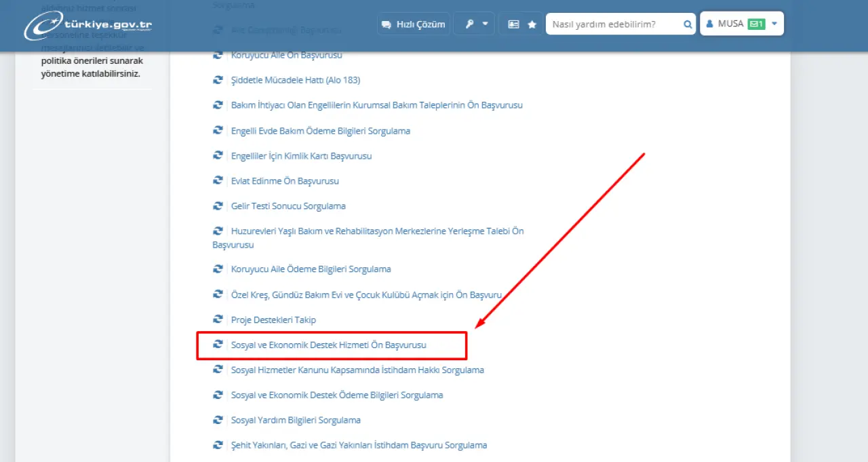Open the green message inbox badge
The image size is (868, 462).
[756, 24]
